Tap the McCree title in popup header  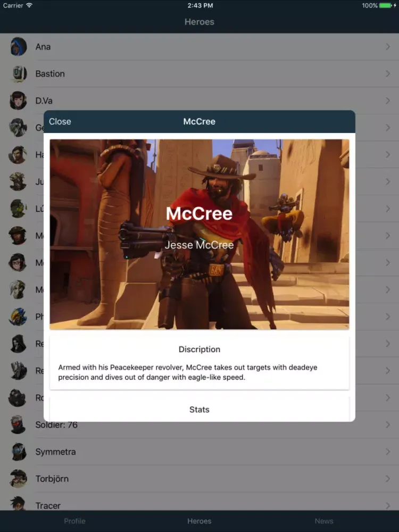199,121
